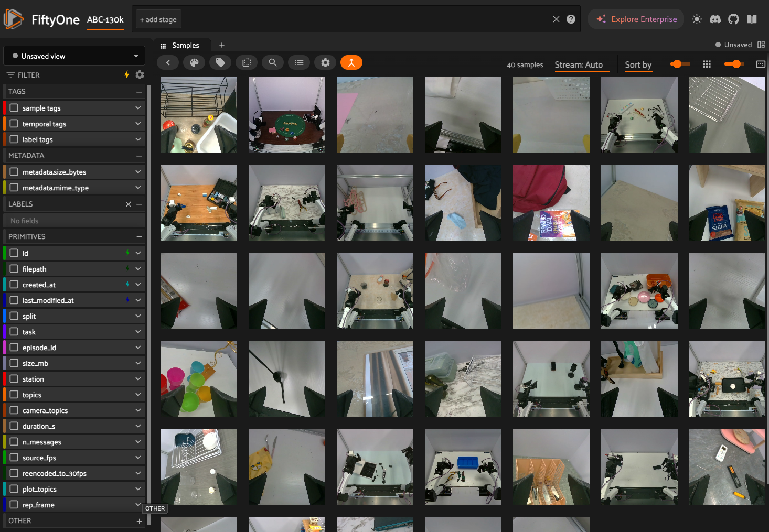
Task: Check the temporal tags checkbox
Action: [14, 124]
